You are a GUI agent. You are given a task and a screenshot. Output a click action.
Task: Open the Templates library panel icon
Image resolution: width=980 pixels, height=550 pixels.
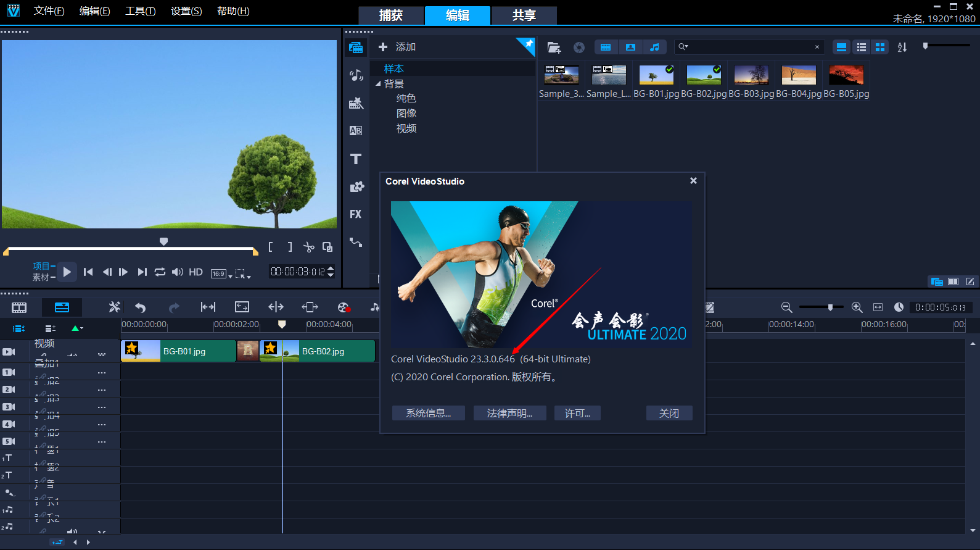point(356,103)
